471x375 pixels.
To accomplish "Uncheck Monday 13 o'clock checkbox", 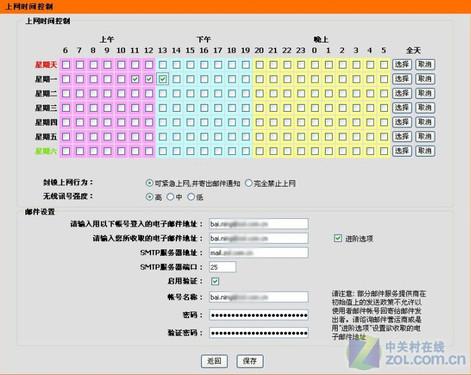I will click(163, 79).
